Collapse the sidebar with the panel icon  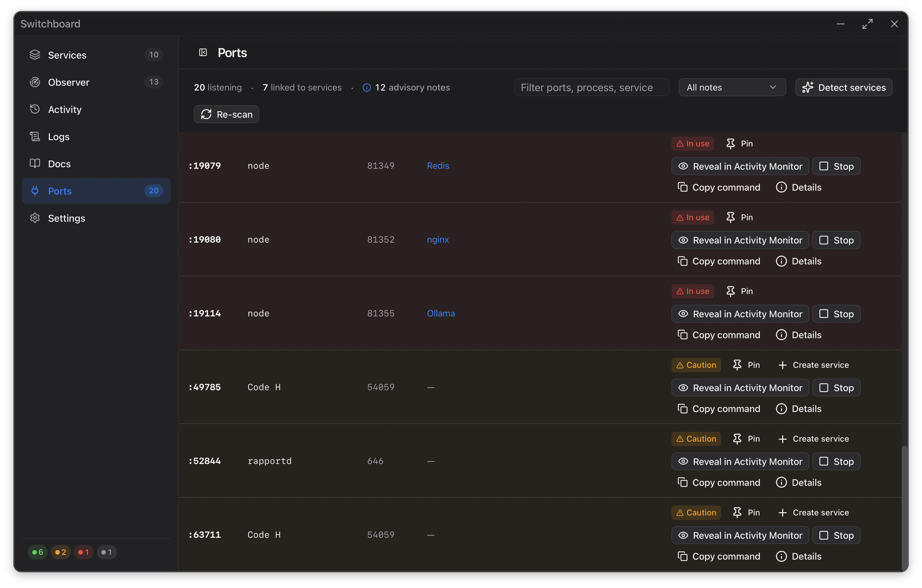tap(203, 52)
